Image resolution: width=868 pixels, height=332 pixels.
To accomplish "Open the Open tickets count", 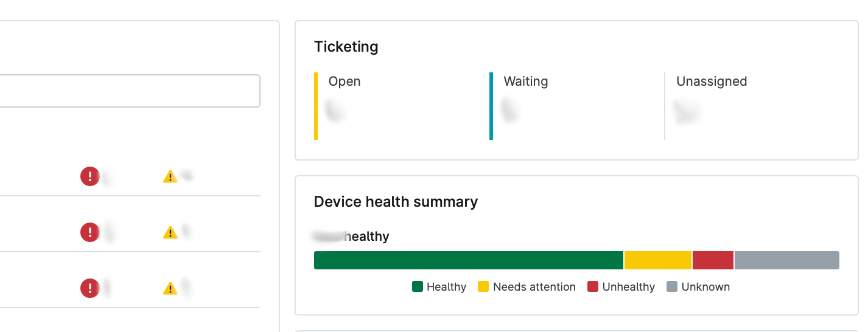I will pyautogui.click(x=335, y=111).
